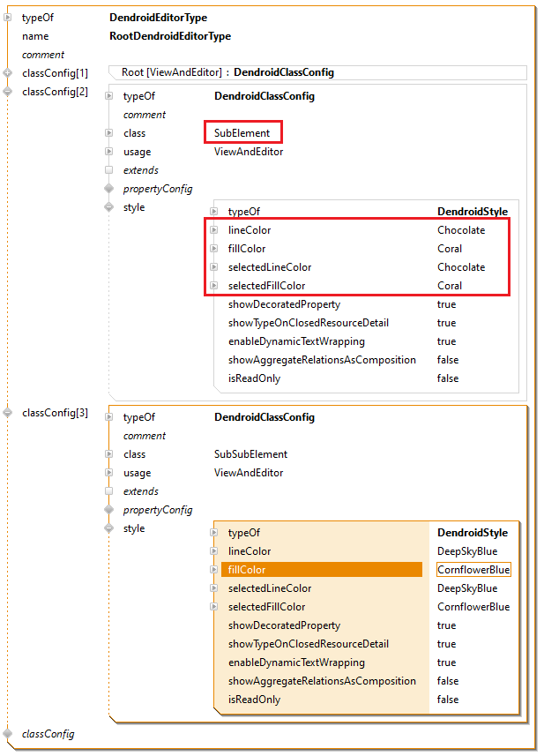544x756 pixels.
Task: Click diamond icon beside the empty bottom classConfig
Action: (8, 734)
